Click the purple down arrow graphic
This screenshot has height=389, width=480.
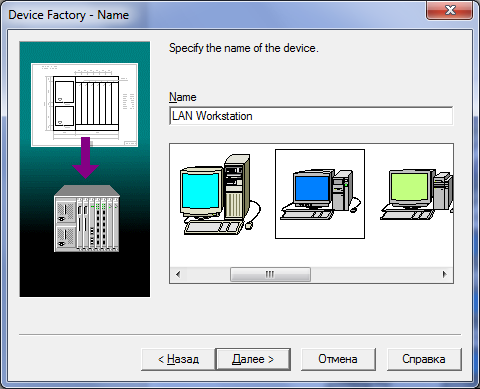(85, 158)
